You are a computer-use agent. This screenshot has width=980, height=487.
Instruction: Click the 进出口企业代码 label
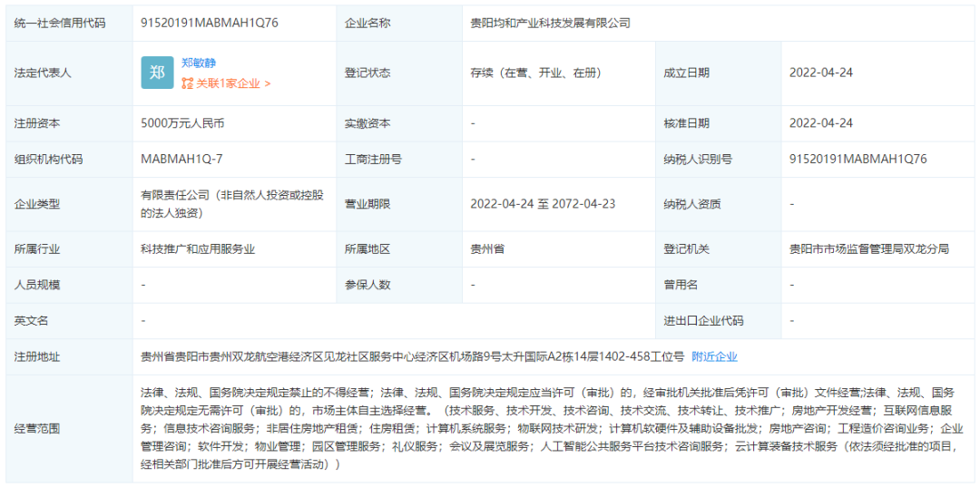point(704,321)
